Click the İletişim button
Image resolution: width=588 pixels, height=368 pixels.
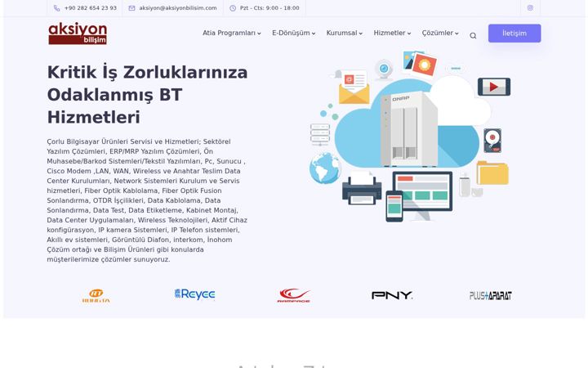pyautogui.click(x=514, y=33)
